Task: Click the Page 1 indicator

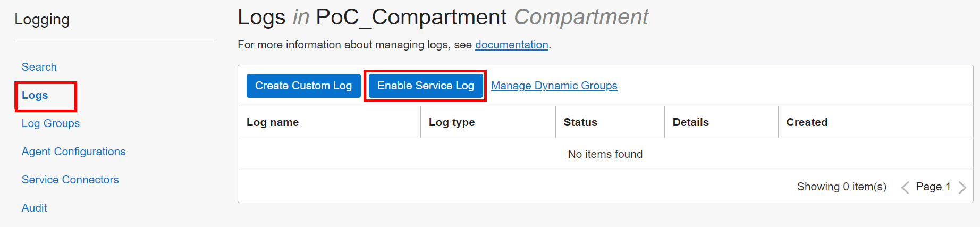Action: 933,187
